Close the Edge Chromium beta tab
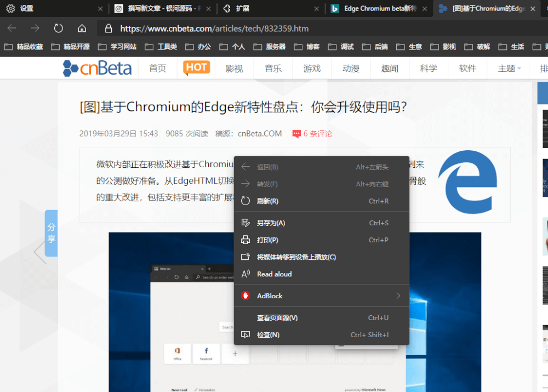 coord(424,9)
